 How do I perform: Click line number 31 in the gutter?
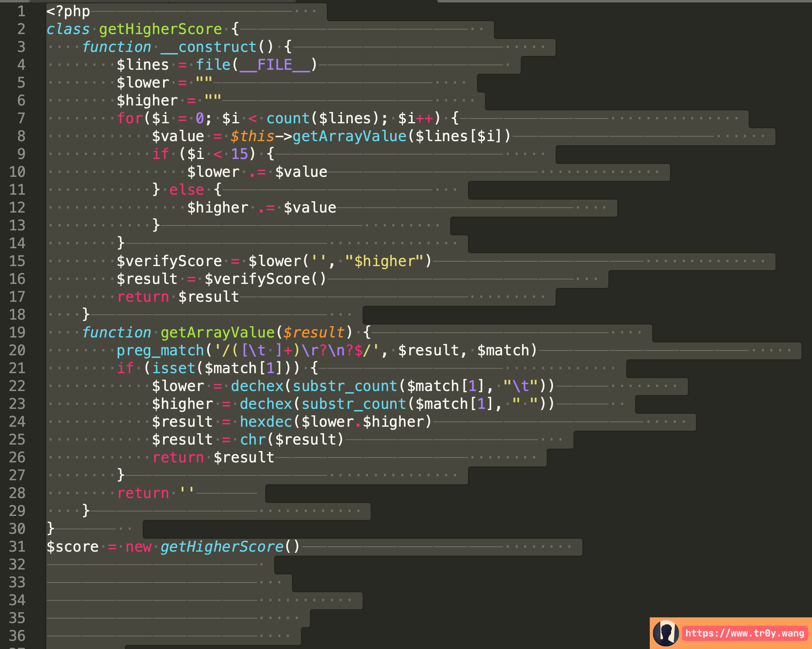point(17,547)
